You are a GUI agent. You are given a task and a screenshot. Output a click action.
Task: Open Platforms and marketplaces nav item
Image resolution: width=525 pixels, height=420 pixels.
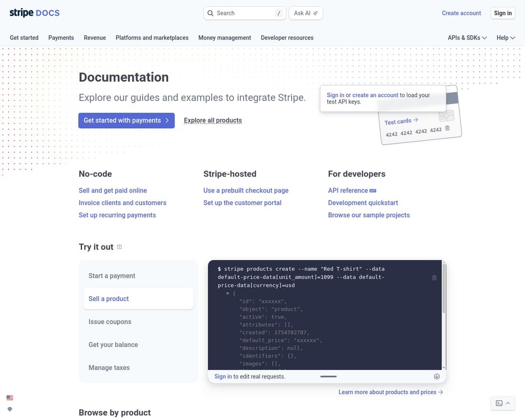point(152,38)
